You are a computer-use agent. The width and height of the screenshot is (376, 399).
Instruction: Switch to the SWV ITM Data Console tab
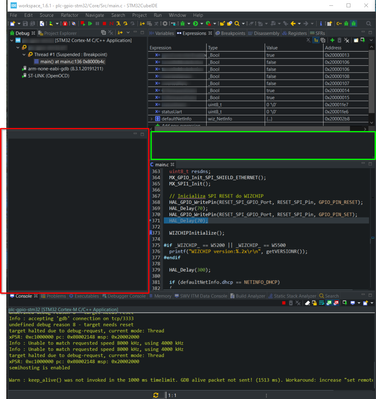[x=201, y=296]
